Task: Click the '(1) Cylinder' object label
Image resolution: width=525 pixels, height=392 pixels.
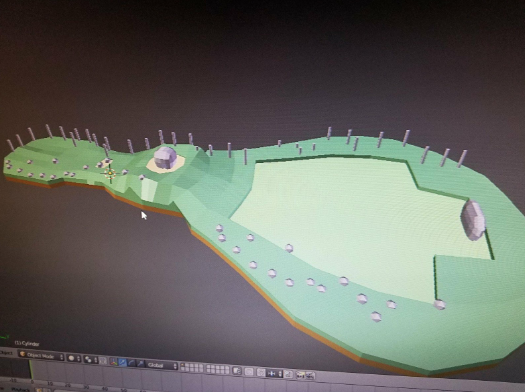Action: pyautogui.click(x=27, y=344)
